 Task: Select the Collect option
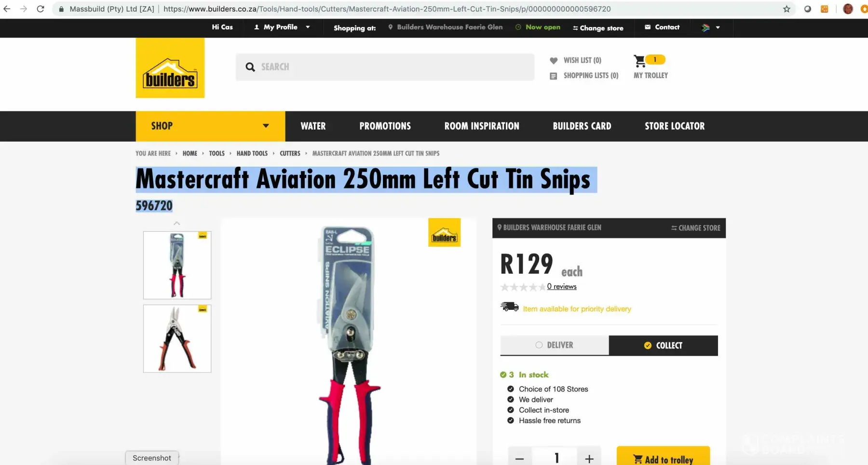pos(664,345)
